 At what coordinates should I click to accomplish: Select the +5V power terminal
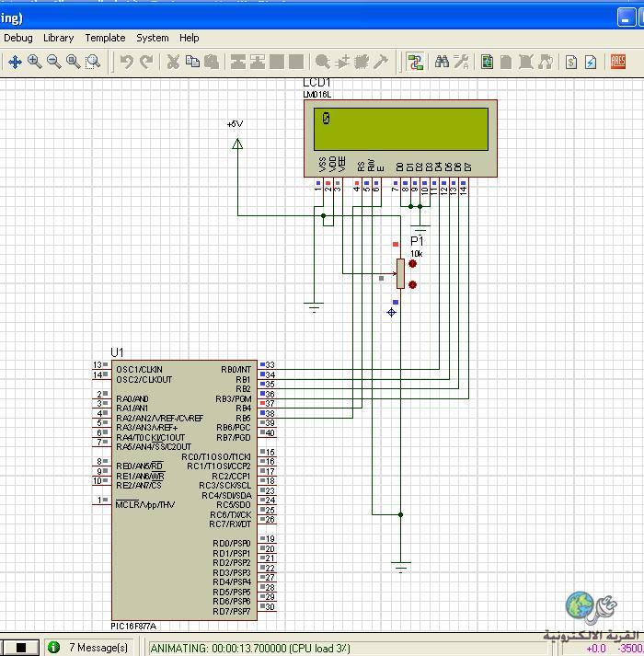(237, 144)
